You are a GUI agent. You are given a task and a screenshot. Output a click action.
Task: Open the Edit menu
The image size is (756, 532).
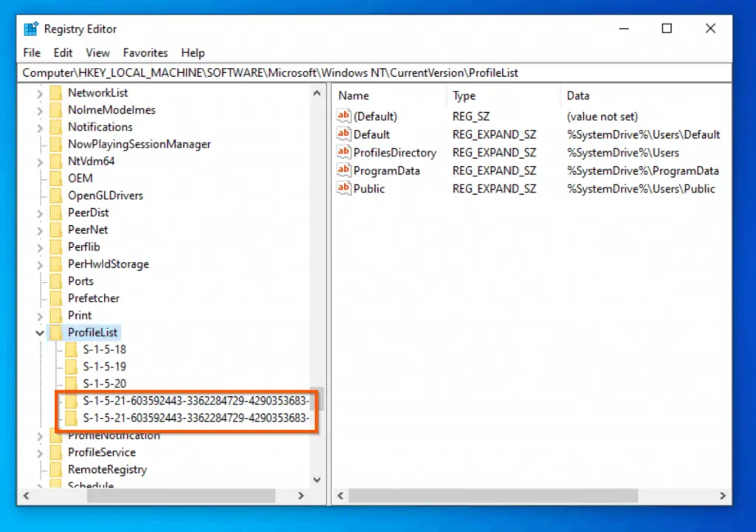click(63, 52)
